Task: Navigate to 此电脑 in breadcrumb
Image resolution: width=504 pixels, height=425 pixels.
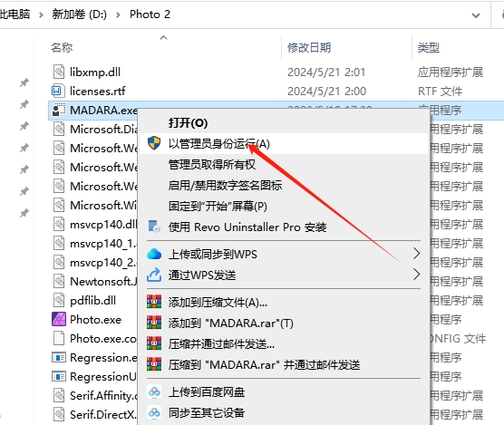Action: (x=15, y=14)
